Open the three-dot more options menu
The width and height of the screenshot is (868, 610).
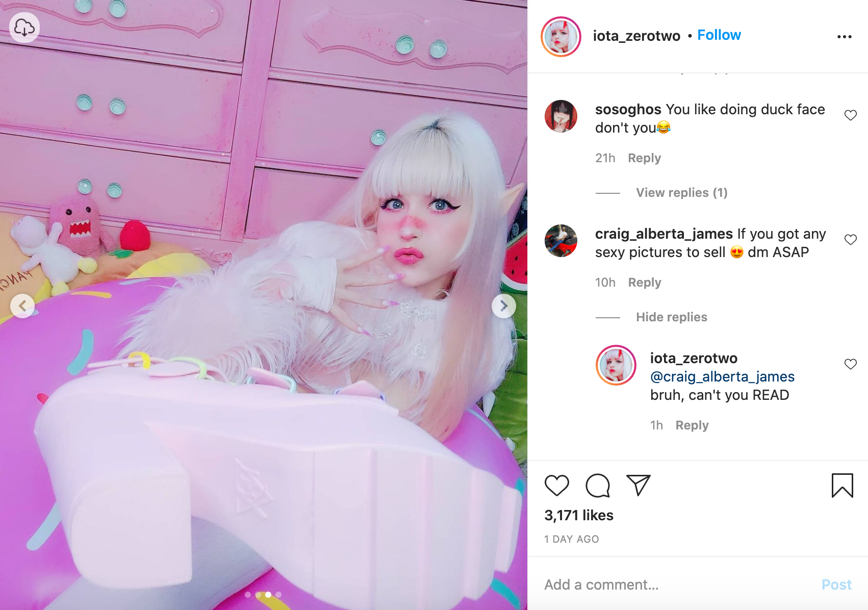click(x=844, y=37)
